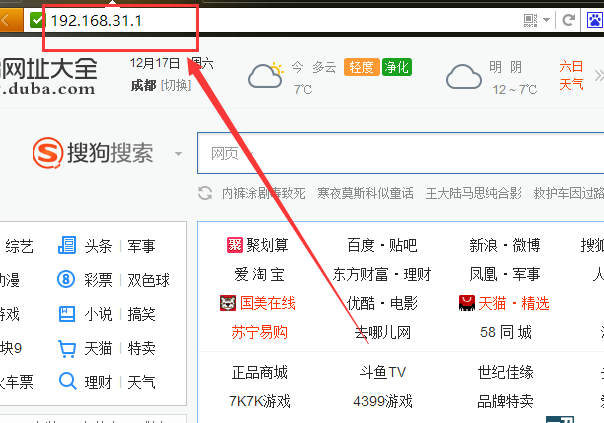Click the 轻度 air quality badge

(361, 67)
